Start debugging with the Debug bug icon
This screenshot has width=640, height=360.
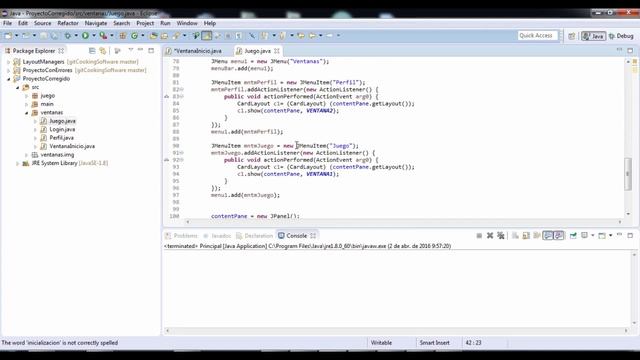[x=68, y=36]
